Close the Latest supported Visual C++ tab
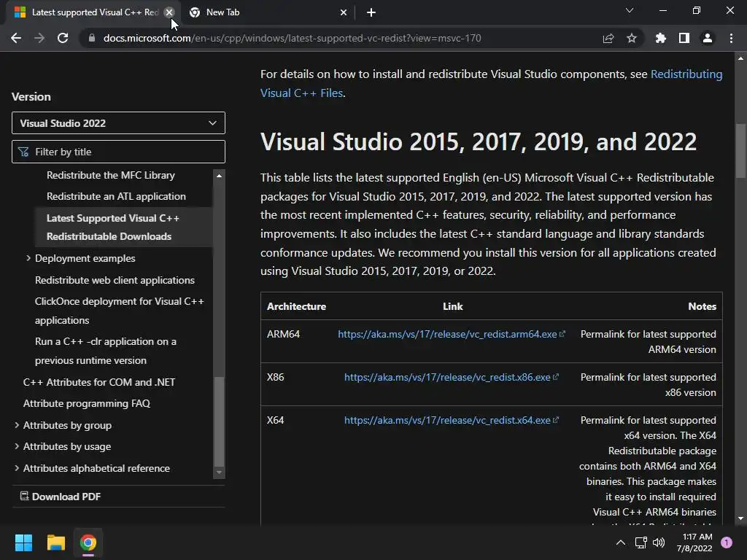Screen dimensions: 747x560 click(x=169, y=12)
